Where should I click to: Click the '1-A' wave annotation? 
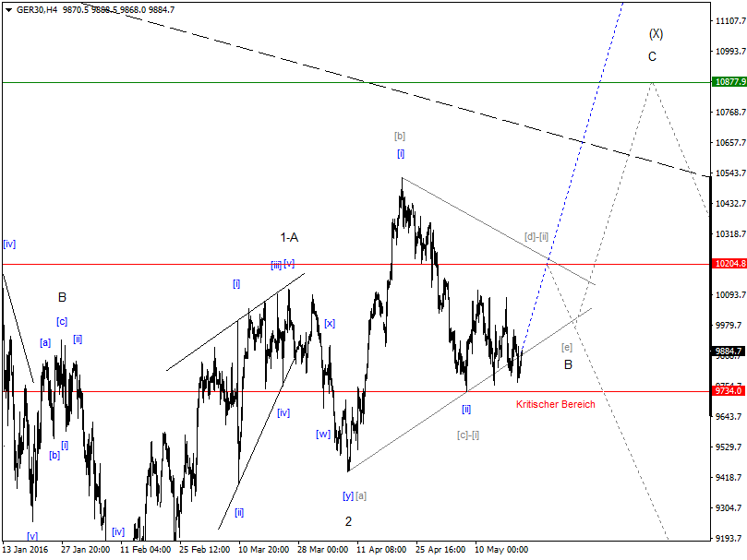coord(288,237)
